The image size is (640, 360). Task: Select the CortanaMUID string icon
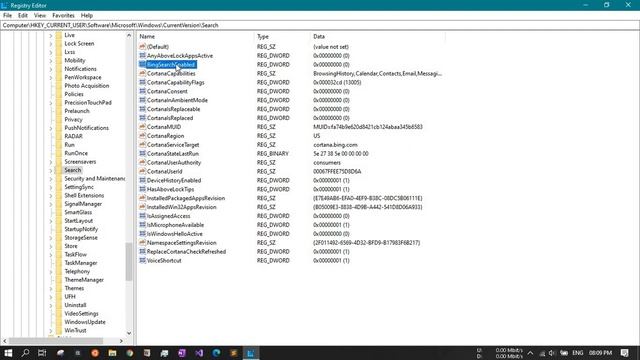pyautogui.click(x=142, y=127)
